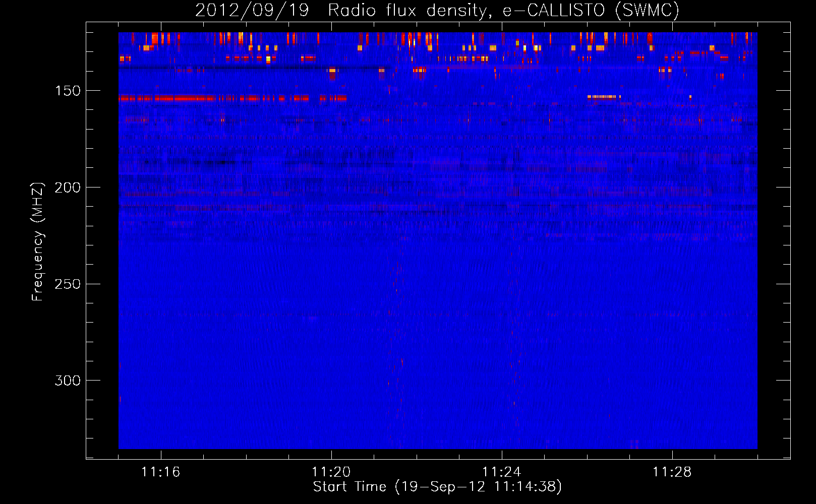This screenshot has width=816, height=504.
Task: Click the 250 frequency tick label
Action: click(x=68, y=284)
